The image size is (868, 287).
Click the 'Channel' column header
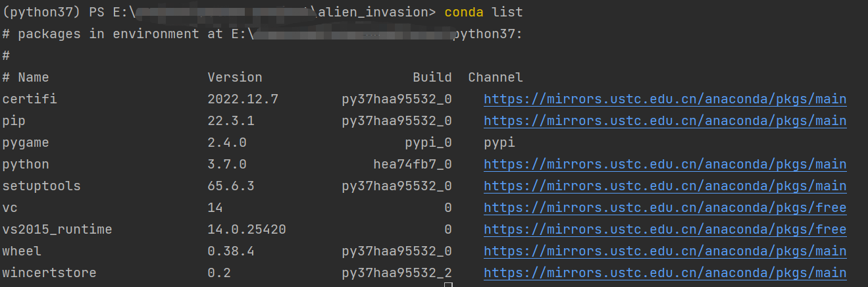496,78
